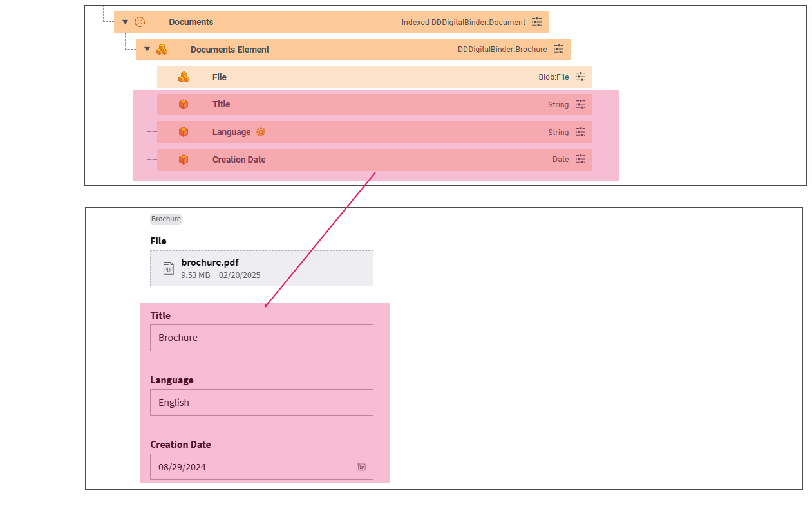Image resolution: width=812 pixels, height=507 pixels.
Task: Click the Brochure tag label
Action: coord(166,219)
